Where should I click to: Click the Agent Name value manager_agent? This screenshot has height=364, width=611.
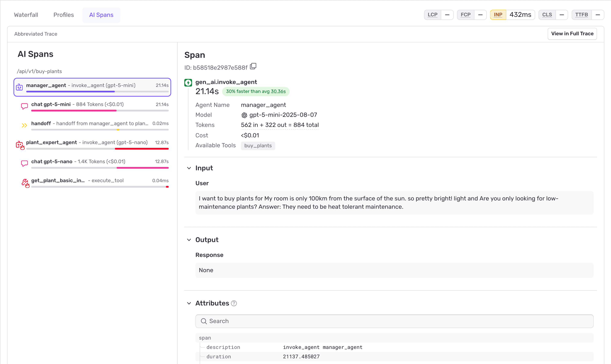263,105
